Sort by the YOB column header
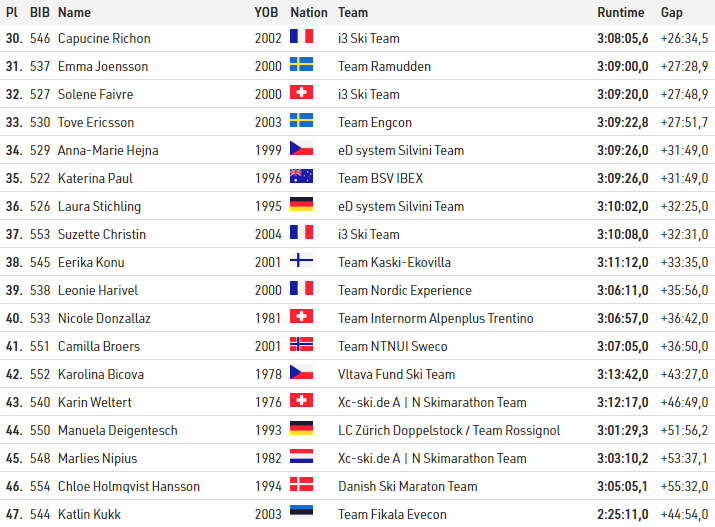The width and height of the screenshot is (715, 527). coord(266,13)
